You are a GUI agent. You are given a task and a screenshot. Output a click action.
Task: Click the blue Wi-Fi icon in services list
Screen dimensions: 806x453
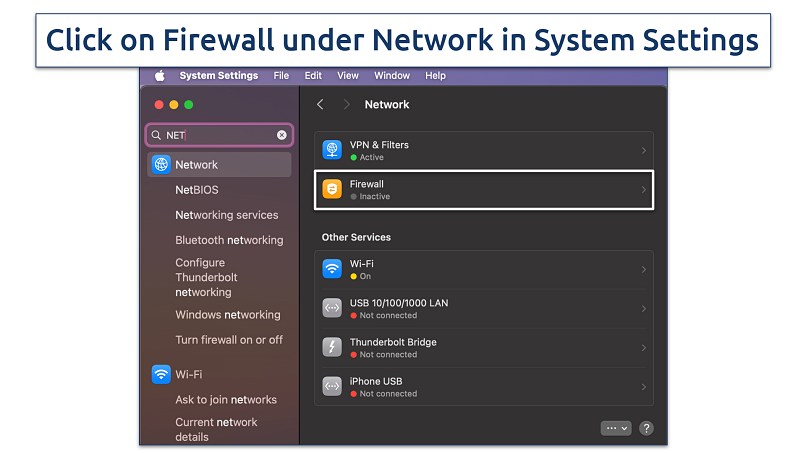pos(332,269)
